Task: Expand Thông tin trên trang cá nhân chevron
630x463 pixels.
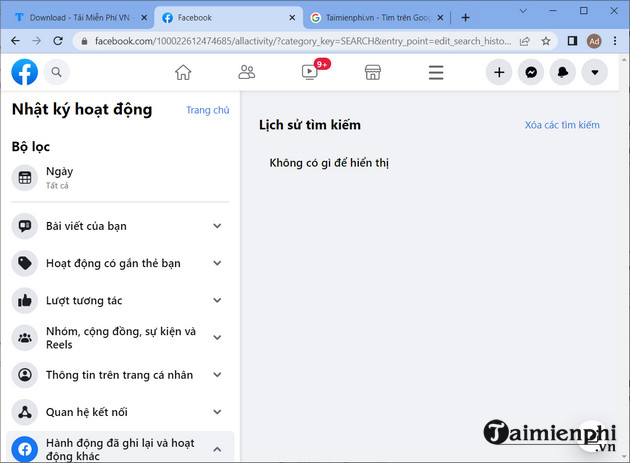Action: (x=217, y=375)
